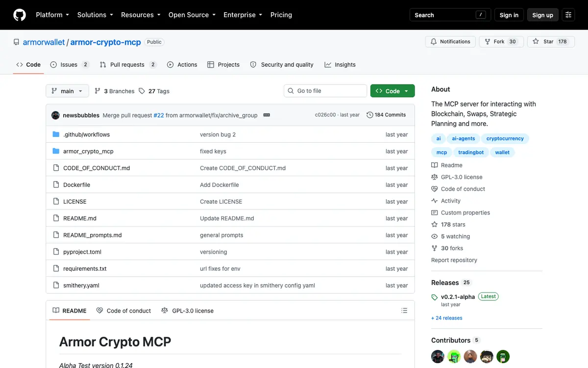Select the README tab below files
This screenshot has height=368, width=588.
coord(70,311)
